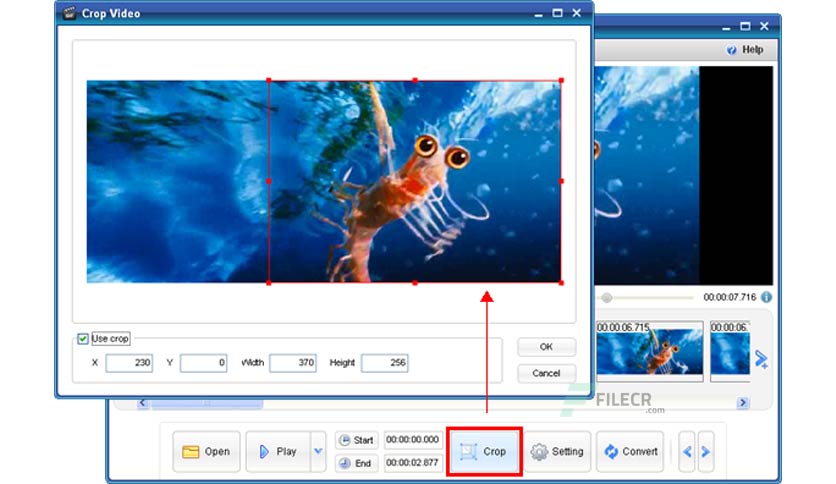Set the Start point with Start button
Screen dimensions: 836x484
[x=356, y=440]
